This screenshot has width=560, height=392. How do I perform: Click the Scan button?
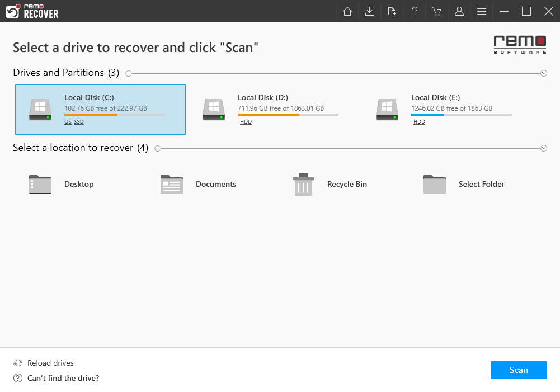517,370
